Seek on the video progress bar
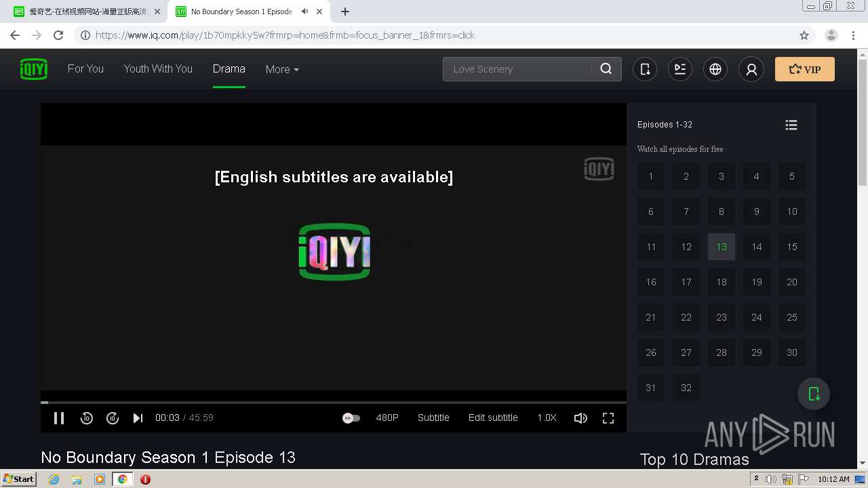 click(x=334, y=403)
